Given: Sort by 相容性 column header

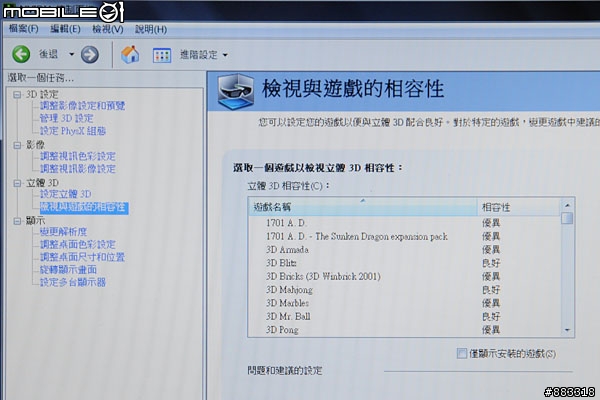Looking at the screenshot, I should [x=518, y=207].
